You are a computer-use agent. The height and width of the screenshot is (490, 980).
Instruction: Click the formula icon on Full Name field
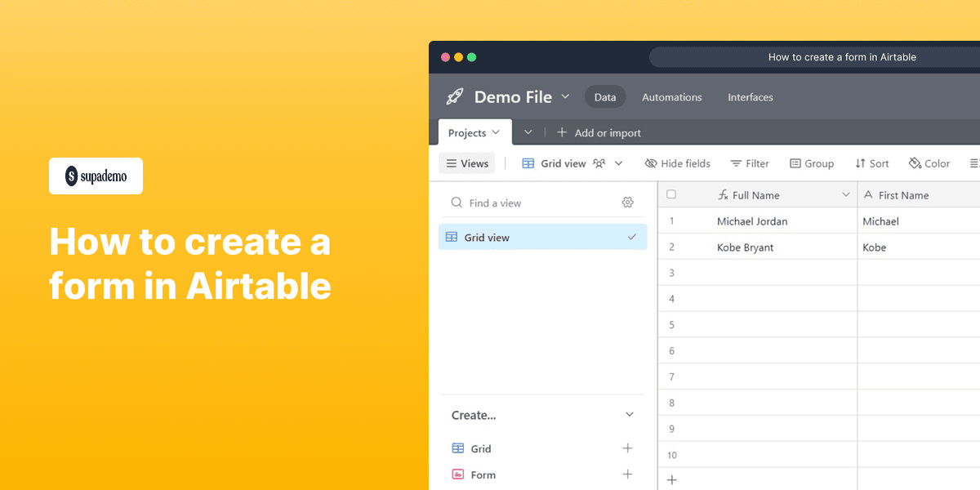pos(723,194)
